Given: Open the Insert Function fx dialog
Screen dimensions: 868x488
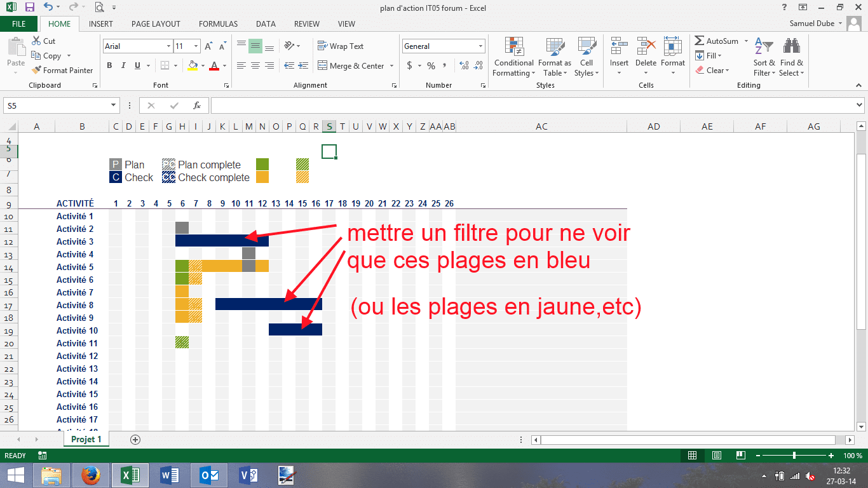Looking at the screenshot, I should (x=197, y=105).
